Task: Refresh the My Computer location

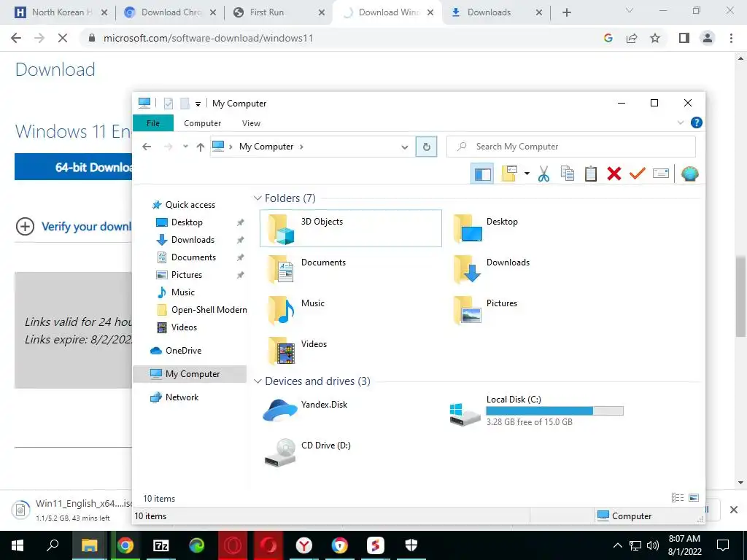Action: pyautogui.click(x=426, y=147)
